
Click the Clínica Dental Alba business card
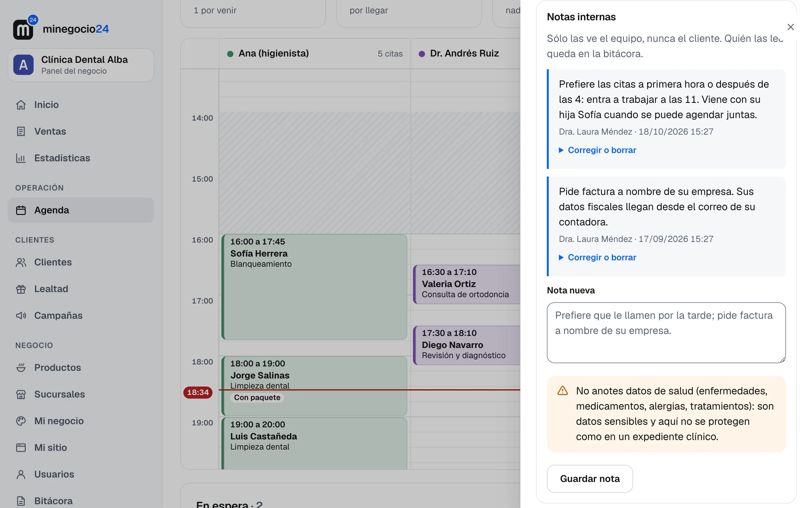click(81, 65)
